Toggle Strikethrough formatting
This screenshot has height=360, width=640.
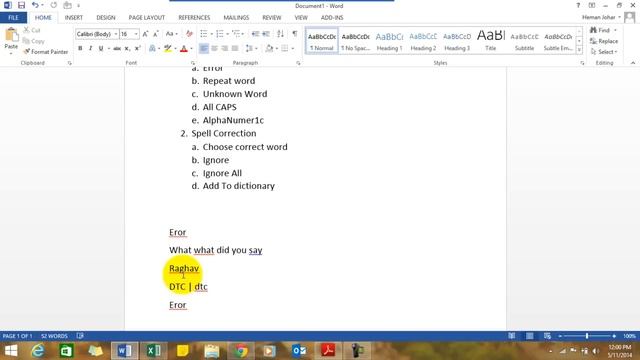117,49
